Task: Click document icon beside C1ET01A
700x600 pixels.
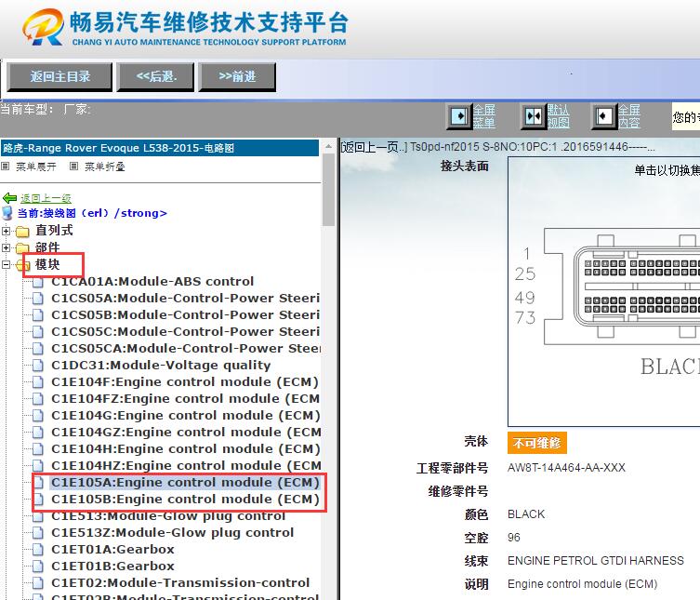Action: [38, 550]
